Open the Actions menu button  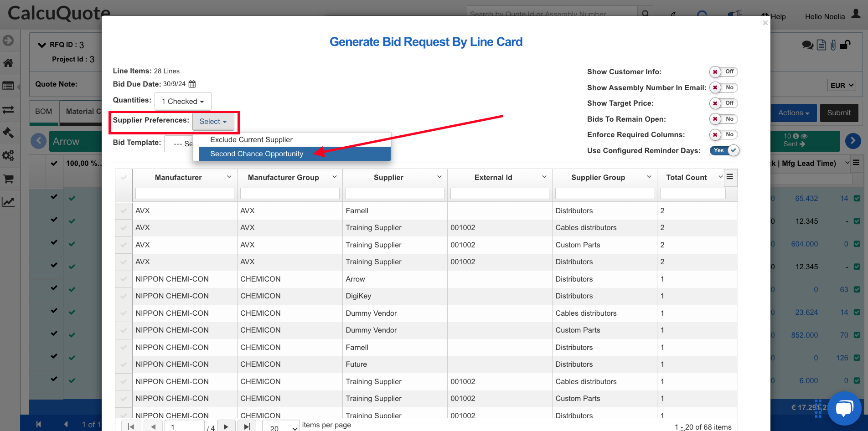(x=793, y=113)
